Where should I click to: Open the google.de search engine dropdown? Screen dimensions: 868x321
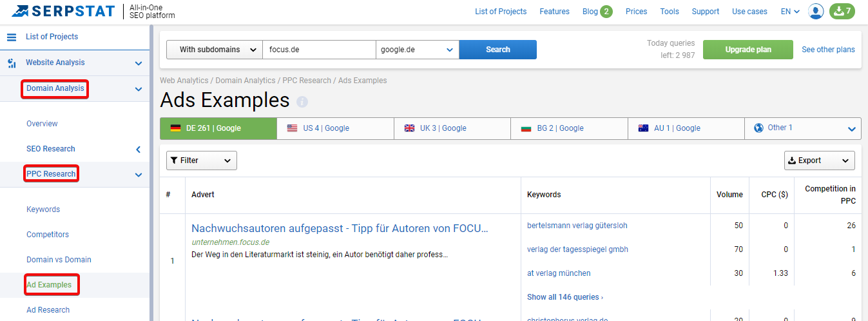(x=418, y=50)
